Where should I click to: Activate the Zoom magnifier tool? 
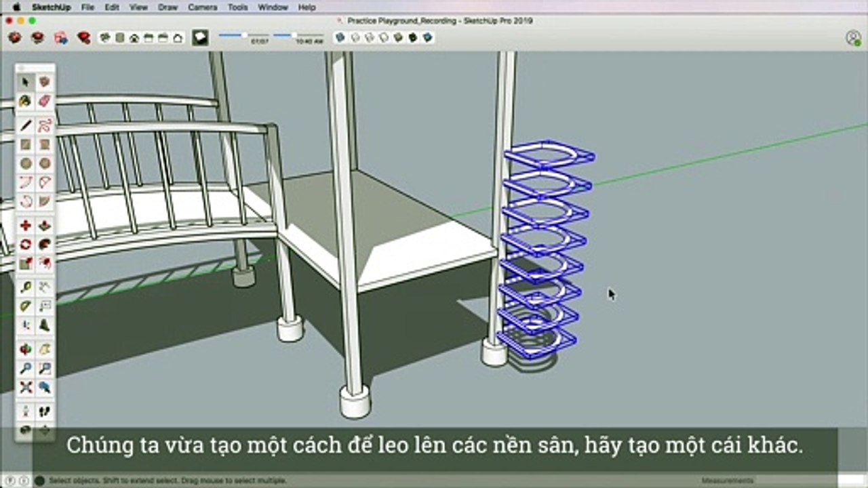(26, 369)
